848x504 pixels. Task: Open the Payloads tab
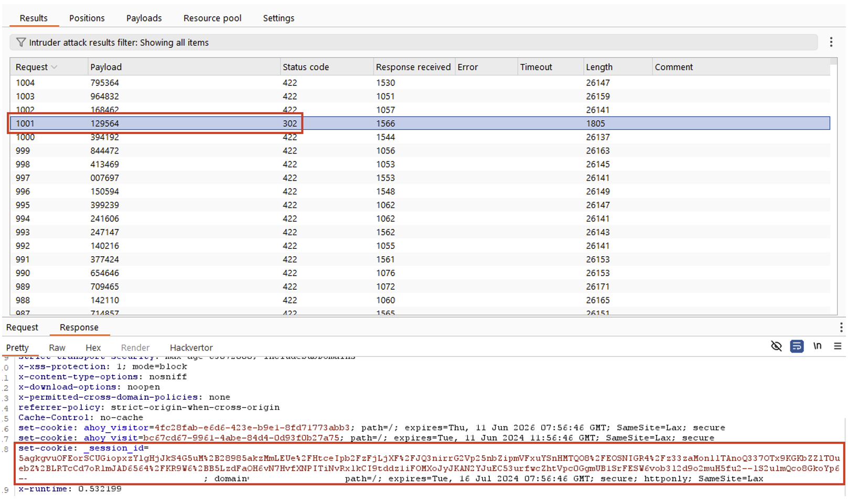[144, 18]
